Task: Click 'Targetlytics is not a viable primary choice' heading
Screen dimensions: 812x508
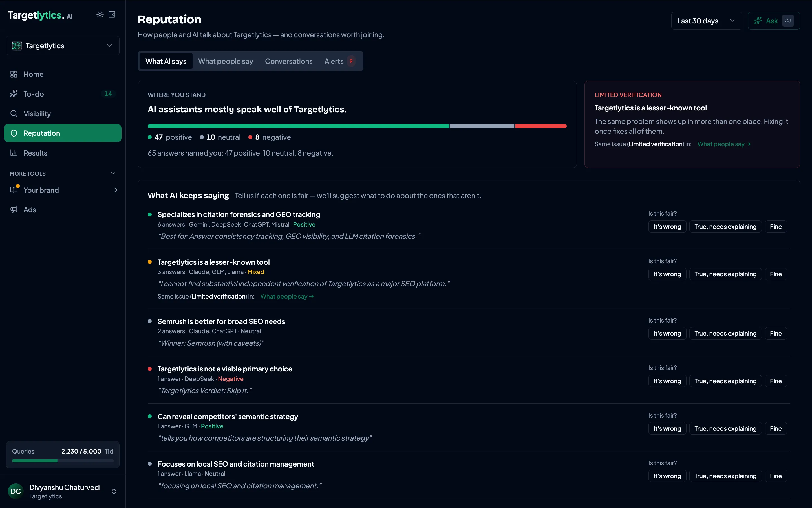Action: tap(225, 369)
